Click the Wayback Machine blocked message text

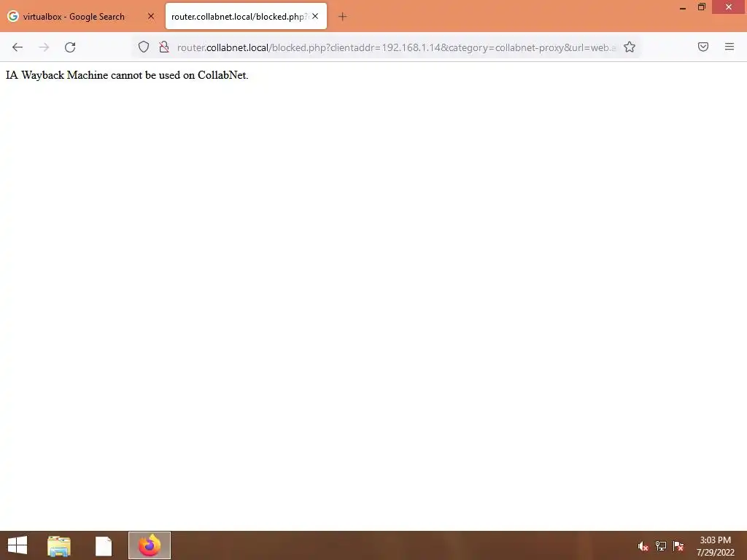(x=127, y=75)
